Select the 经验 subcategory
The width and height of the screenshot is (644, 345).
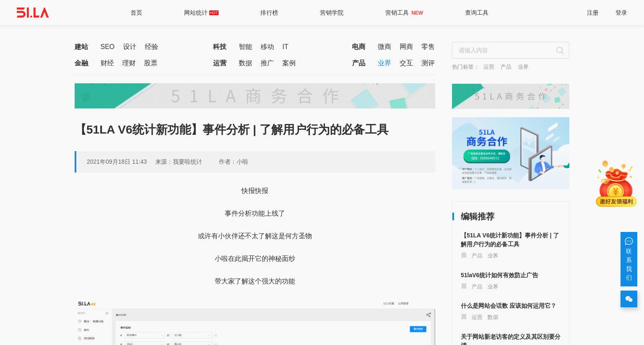[x=151, y=46]
